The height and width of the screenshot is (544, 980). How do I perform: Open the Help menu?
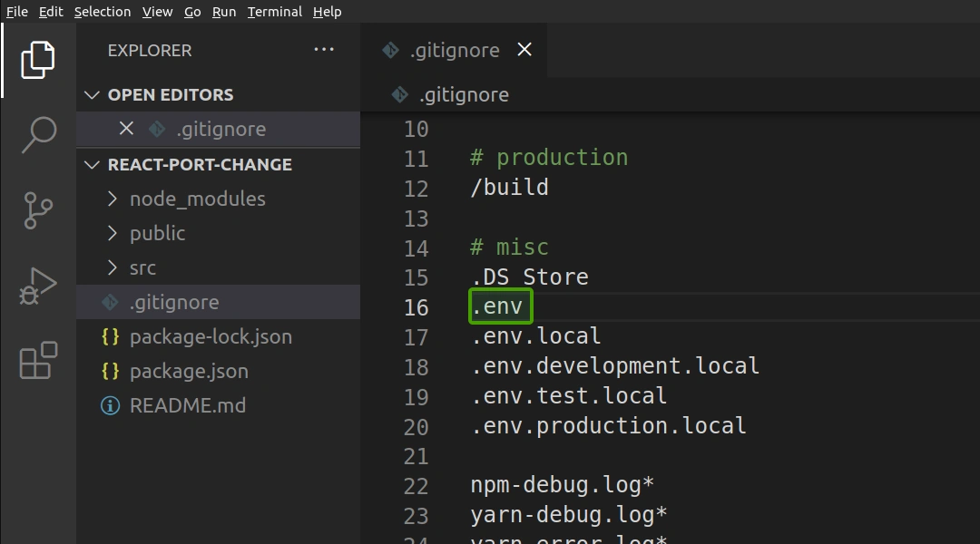pos(327,11)
